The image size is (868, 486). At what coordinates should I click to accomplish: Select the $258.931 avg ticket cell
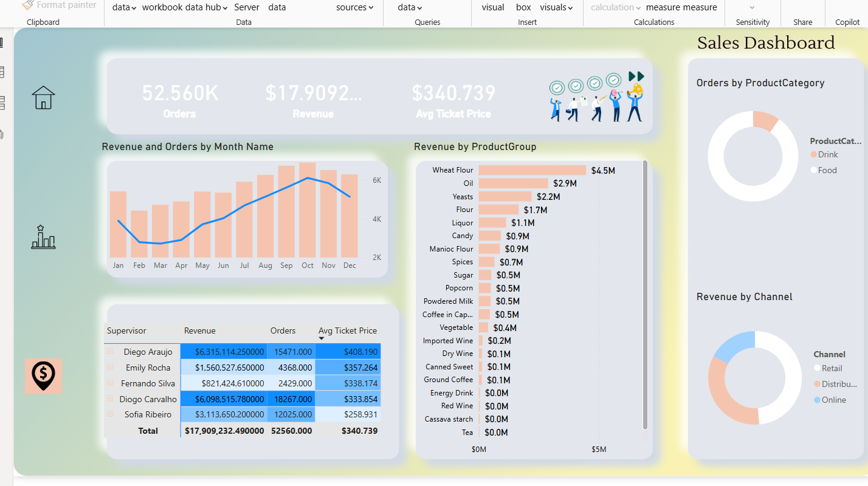(348, 414)
